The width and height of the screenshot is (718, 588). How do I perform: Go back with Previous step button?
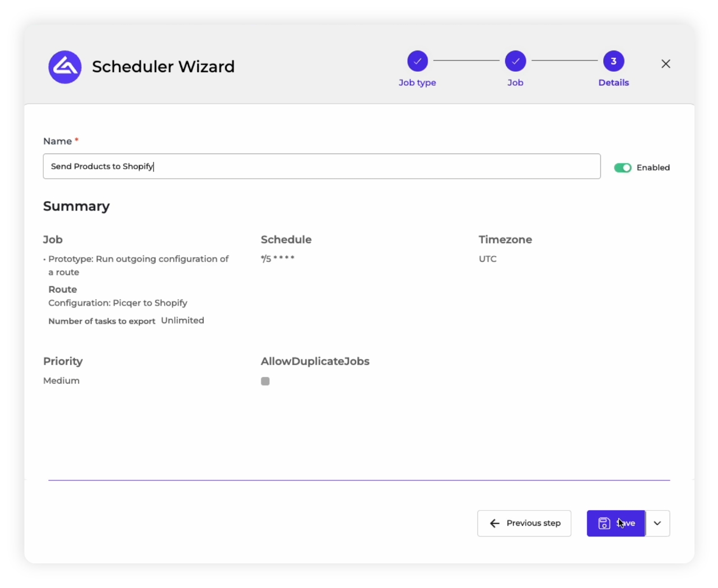(524, 523)
